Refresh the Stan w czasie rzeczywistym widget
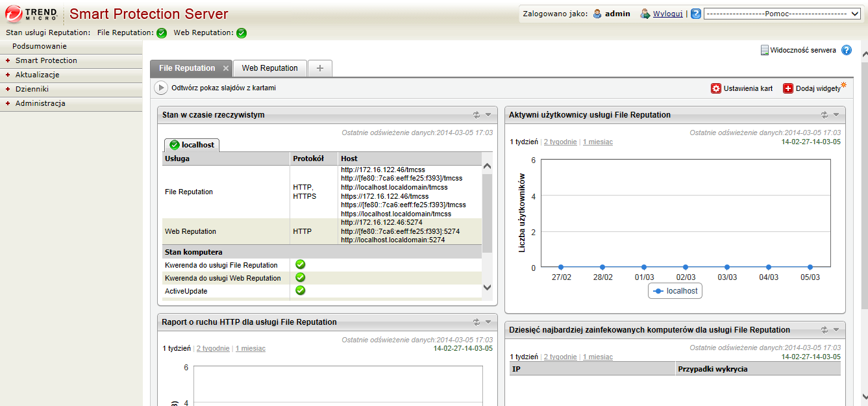 click(477, 115)
